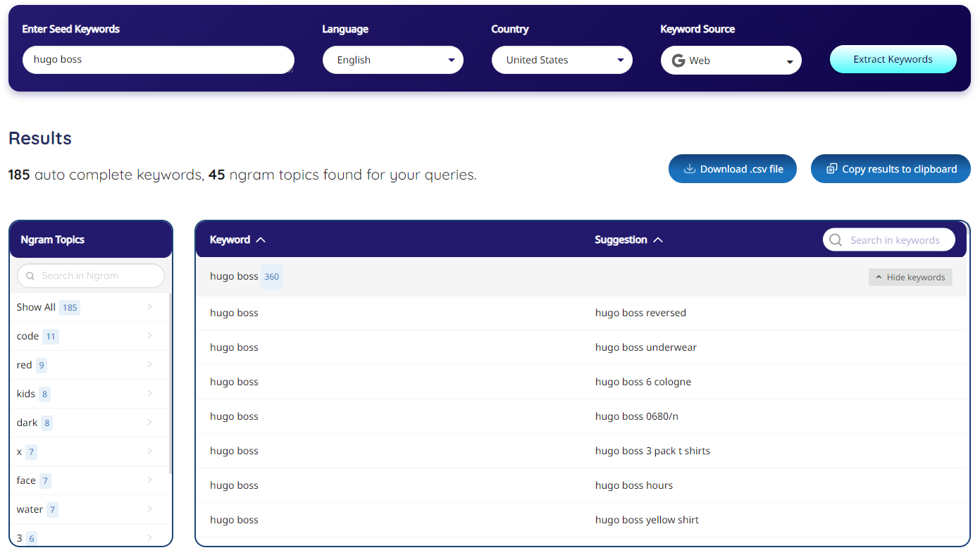This screenshot has width=980, height=555.
Task: Expand the water ngram topic chevron
Action: point(150,509)
